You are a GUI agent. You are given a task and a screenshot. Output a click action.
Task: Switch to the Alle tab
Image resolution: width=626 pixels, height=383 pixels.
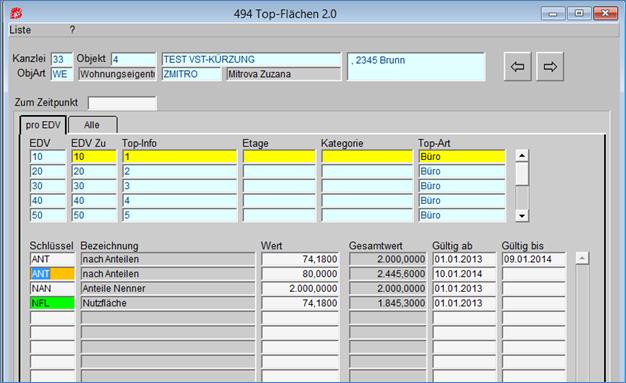point(92,125)
